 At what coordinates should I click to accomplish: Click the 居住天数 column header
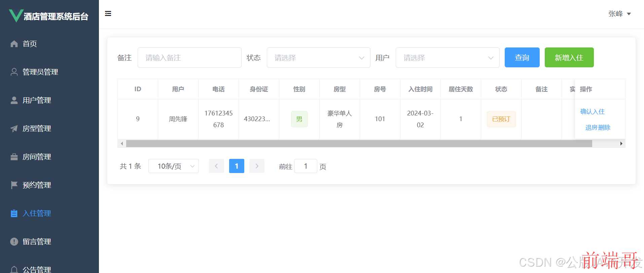coord(461,89)
